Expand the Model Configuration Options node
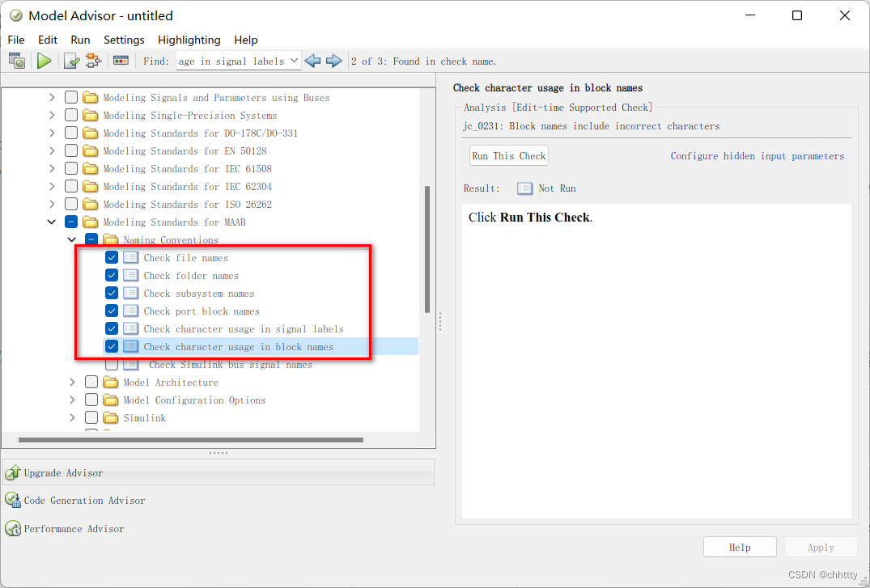Viewport: 870px width, 588px height. (72, 400)
